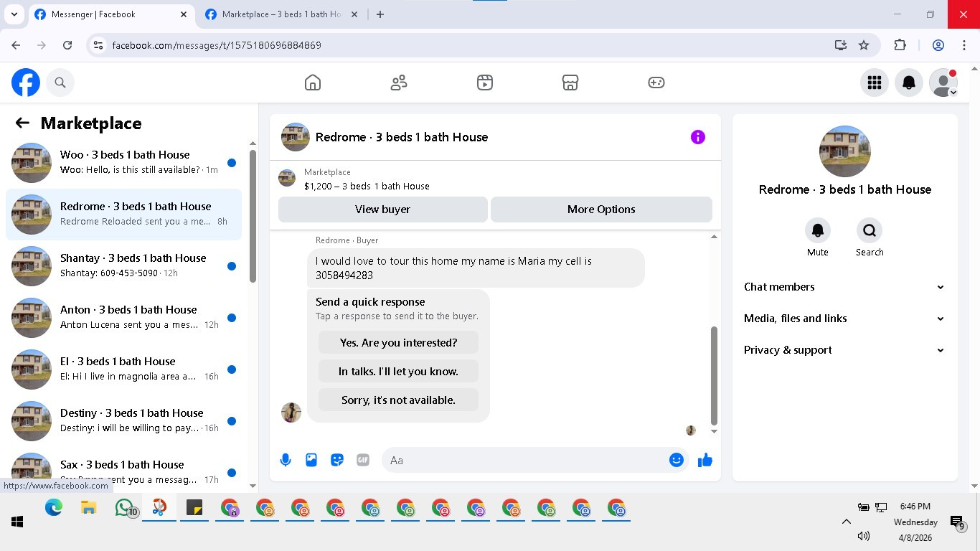Click the browser address bar URL
This screenshot has width=980, height=551.
point(217,45)
